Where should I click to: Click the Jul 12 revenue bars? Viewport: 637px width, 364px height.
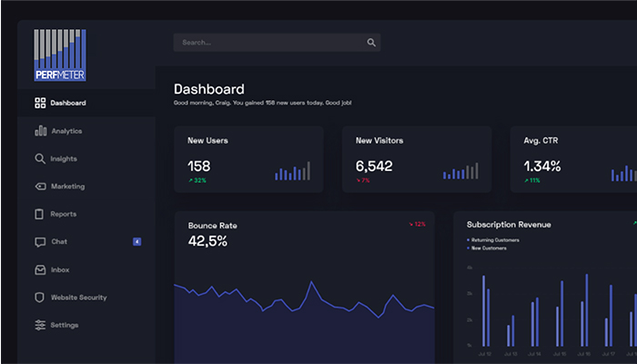(486, 311)
